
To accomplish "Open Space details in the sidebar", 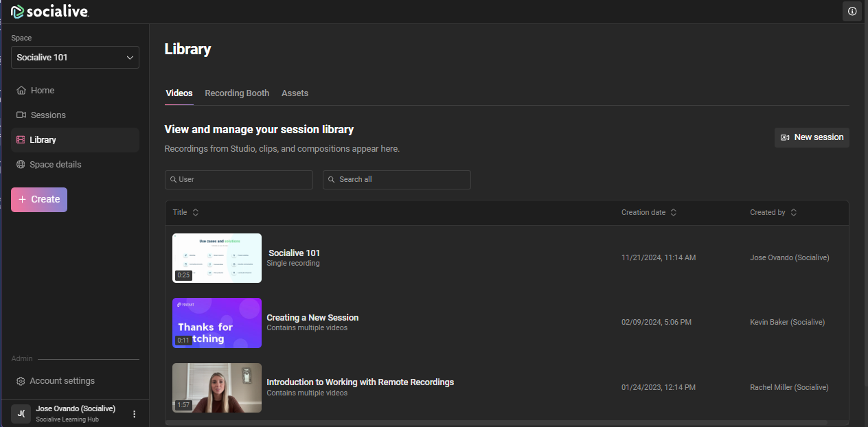I will click(x=75, y=165).
